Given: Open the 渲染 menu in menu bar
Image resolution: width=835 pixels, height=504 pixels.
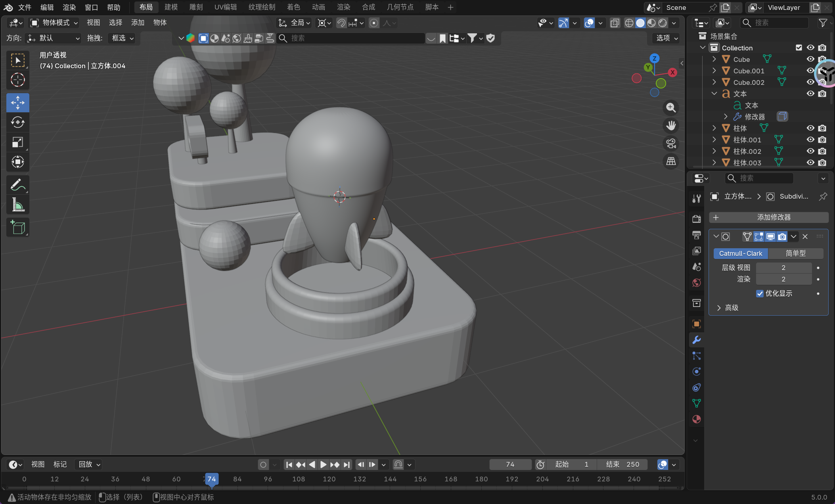Looking at the screenshot, I should click(69, 7).
